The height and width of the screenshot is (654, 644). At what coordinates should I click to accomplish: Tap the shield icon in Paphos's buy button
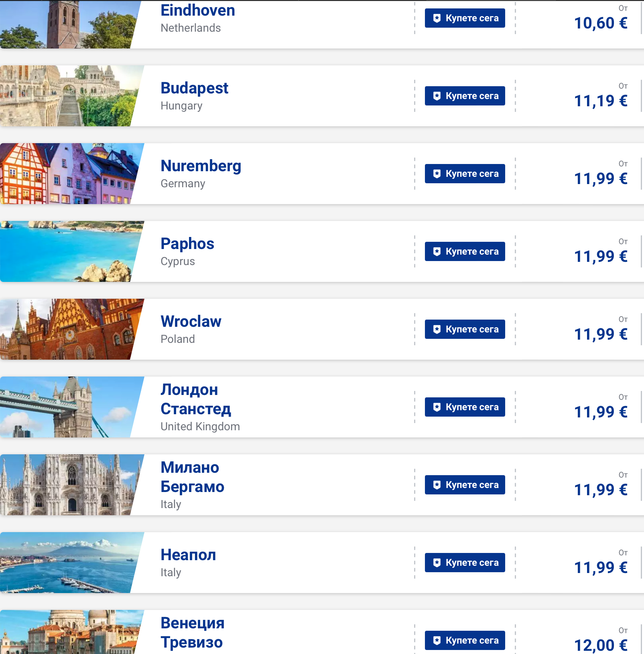tap(437, 251)
